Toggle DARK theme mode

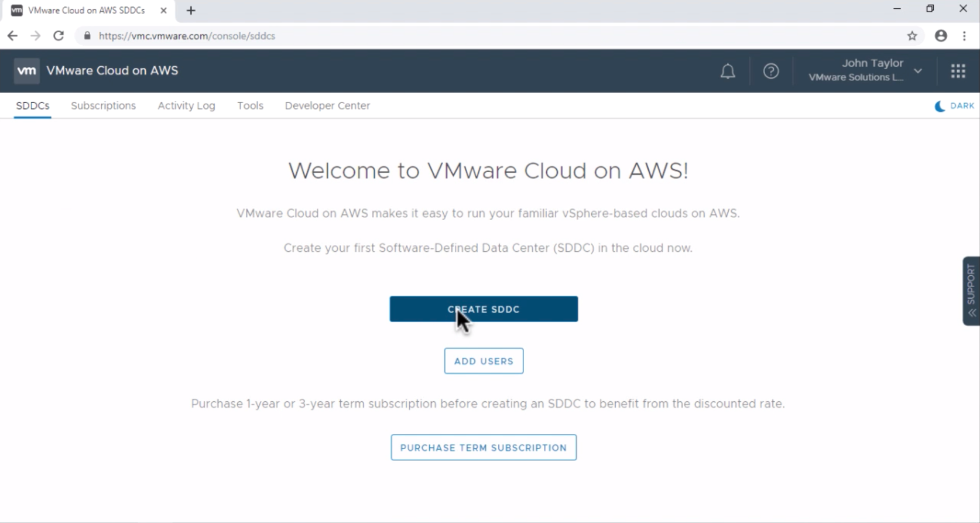(954, 106)
